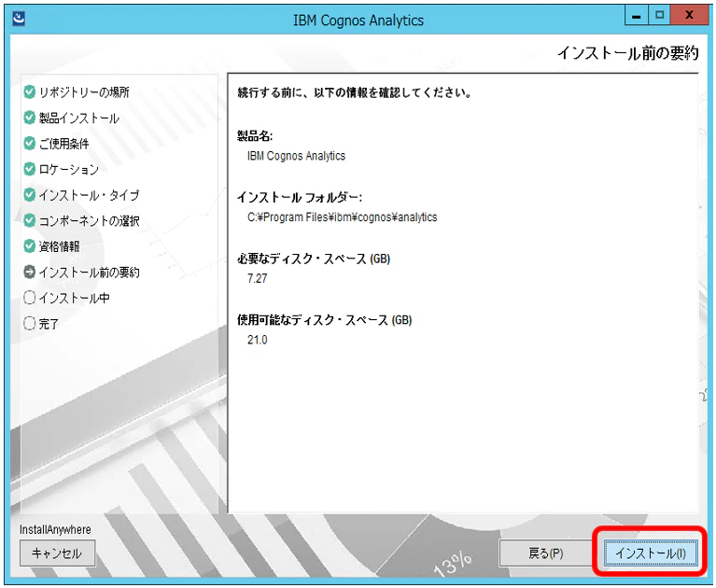The height and width of the screenshot is (588, 716).
Task: Click green checkmark beside ご使用条件
Action: [29, 144]
